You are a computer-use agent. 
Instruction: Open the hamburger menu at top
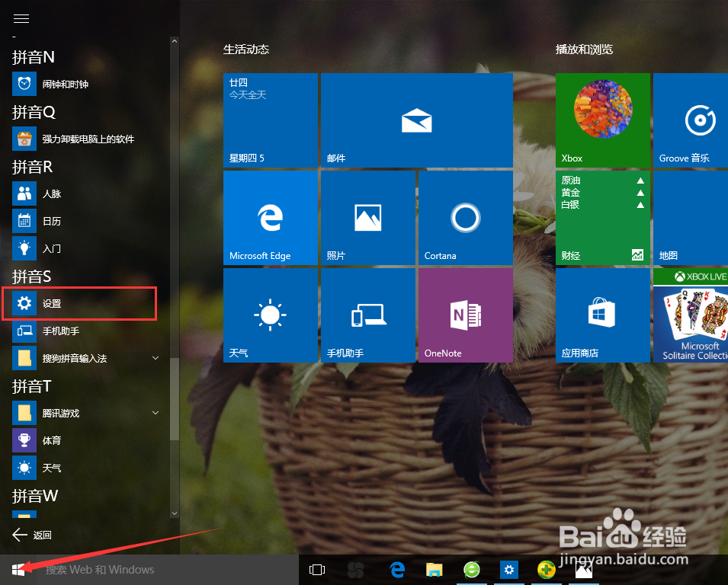pyautogui.click(x=21, y=18)
